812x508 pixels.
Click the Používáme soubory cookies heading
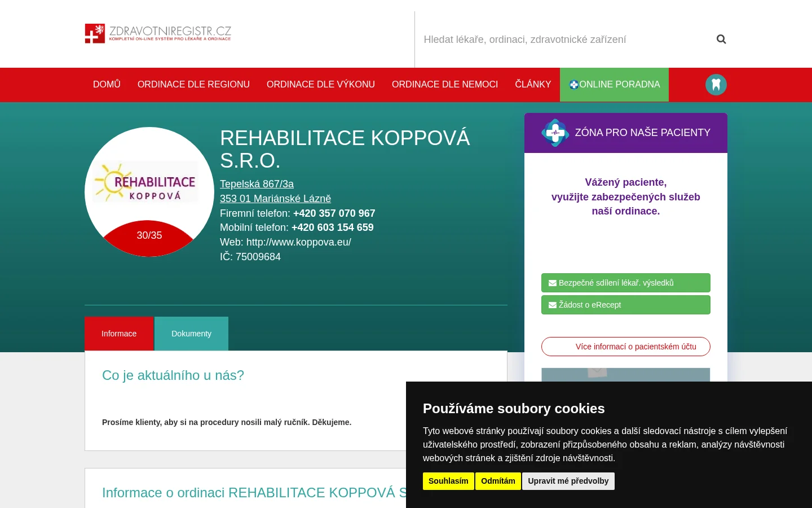(514, 409)
